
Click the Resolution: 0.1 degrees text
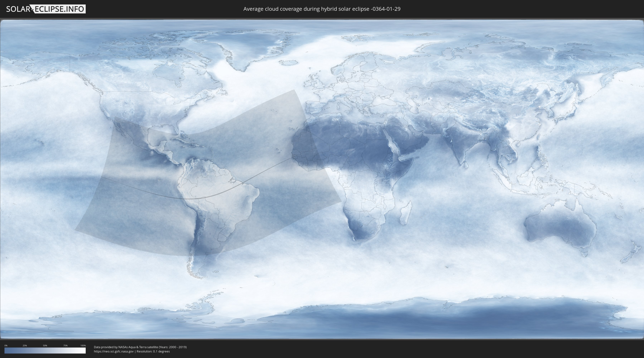point(153,351)
